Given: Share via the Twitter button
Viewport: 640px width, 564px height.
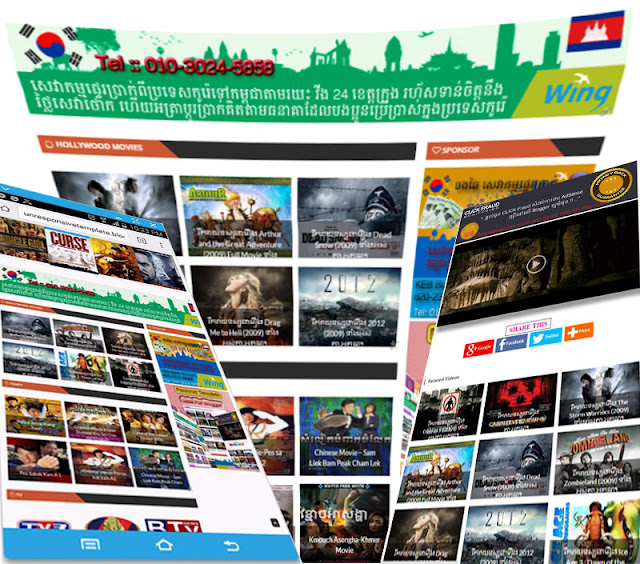Looking at the screenshot, I should pos(545,337).
